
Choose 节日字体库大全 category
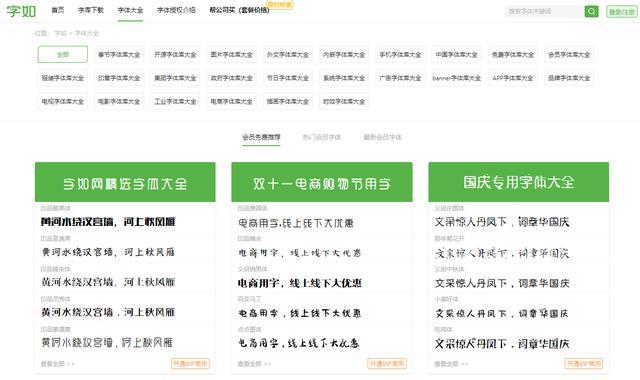click(288, 78)
